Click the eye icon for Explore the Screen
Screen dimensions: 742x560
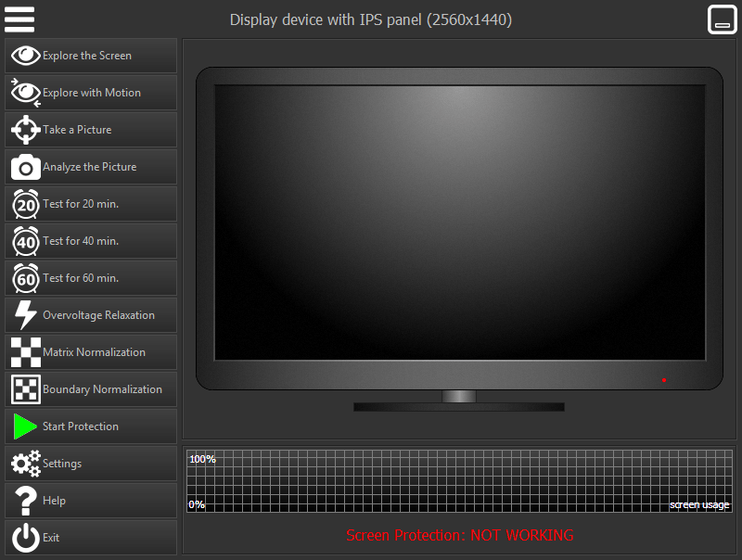pyautogui.click(x=25, y=56)
